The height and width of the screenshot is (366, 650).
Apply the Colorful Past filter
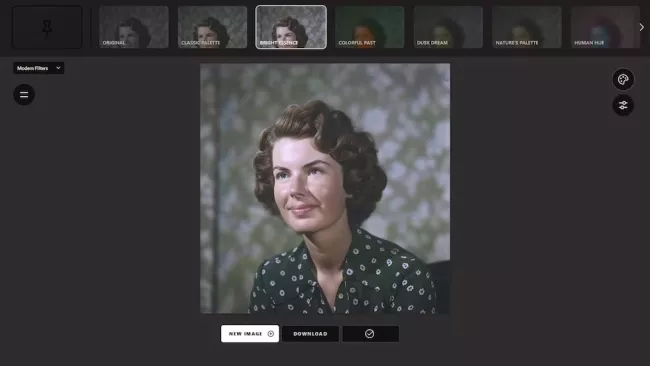click(369, 27)
